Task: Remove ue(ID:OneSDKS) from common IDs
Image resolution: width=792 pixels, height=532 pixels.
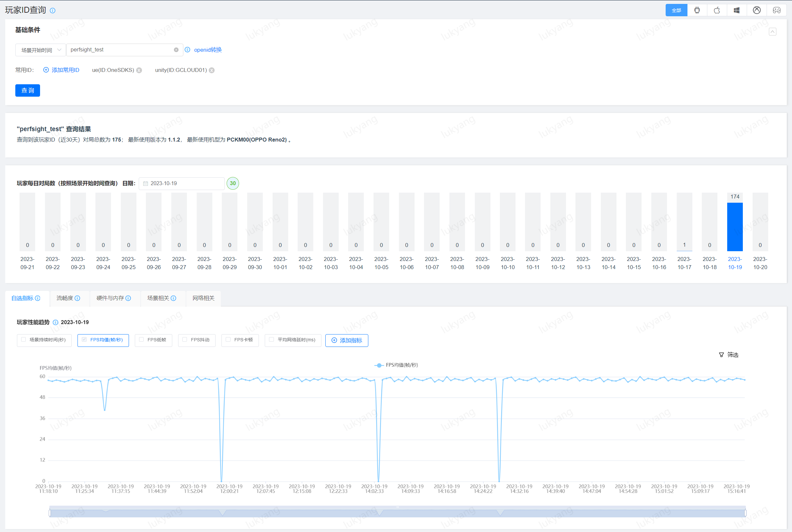Action: click(139, 70)
